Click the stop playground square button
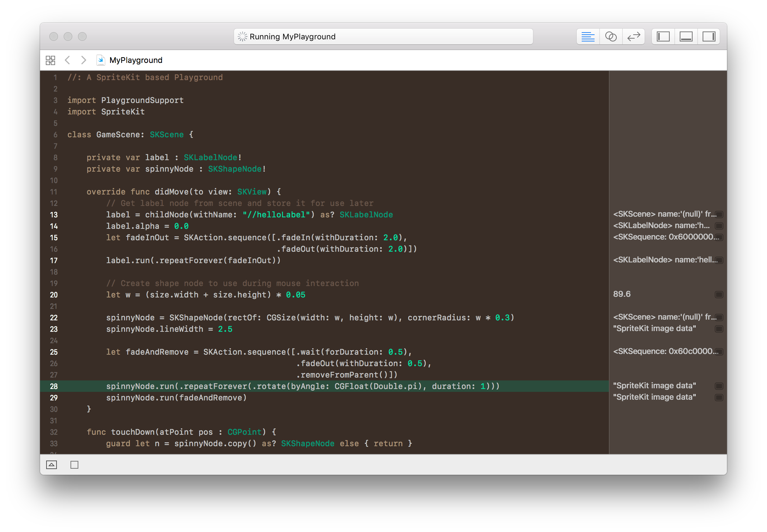The width and height of the screenshot is (767, 532). click(74, 465)
